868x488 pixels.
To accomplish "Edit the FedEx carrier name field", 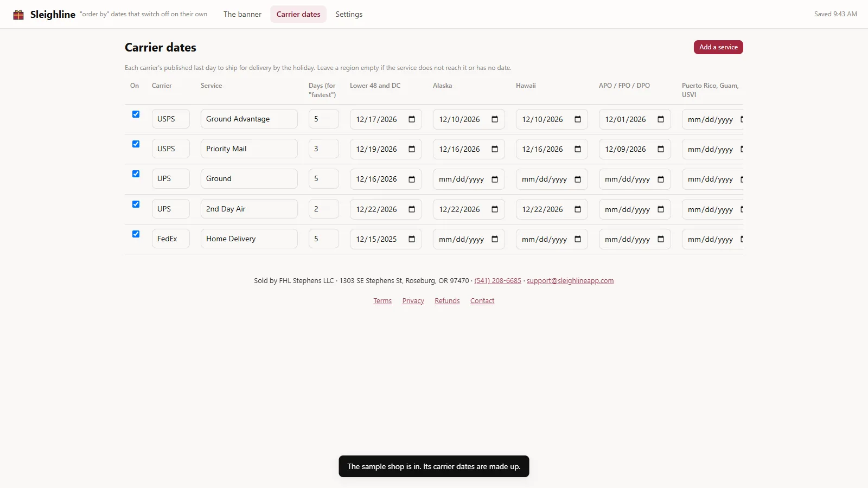I will click(x=171, y=239).
